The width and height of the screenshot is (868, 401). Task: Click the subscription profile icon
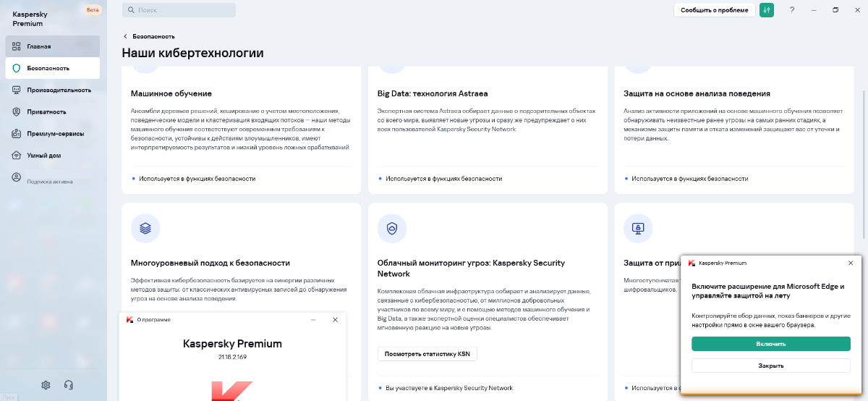[x=17, y=177]
